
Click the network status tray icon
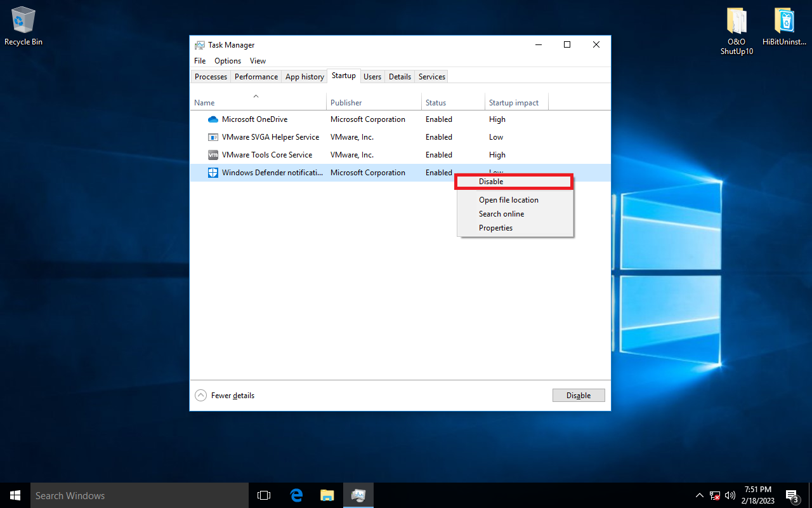pyautogui.click(x=715, y=495)
